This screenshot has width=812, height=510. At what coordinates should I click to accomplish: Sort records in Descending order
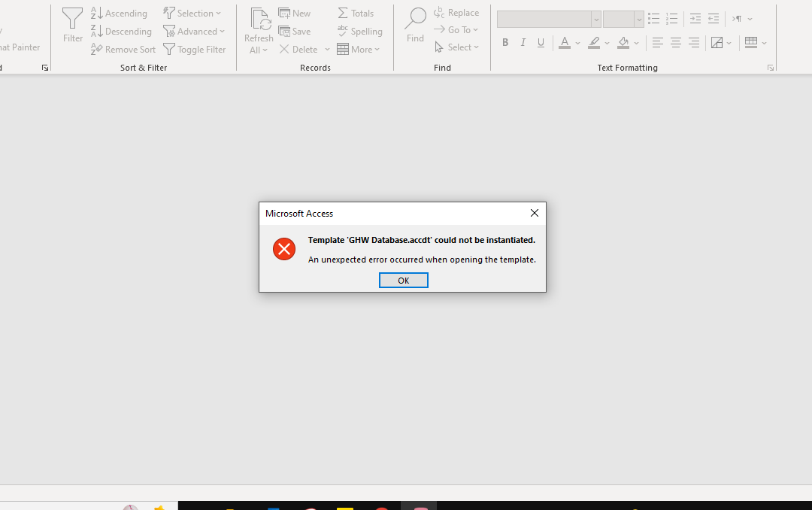[120, 31]
